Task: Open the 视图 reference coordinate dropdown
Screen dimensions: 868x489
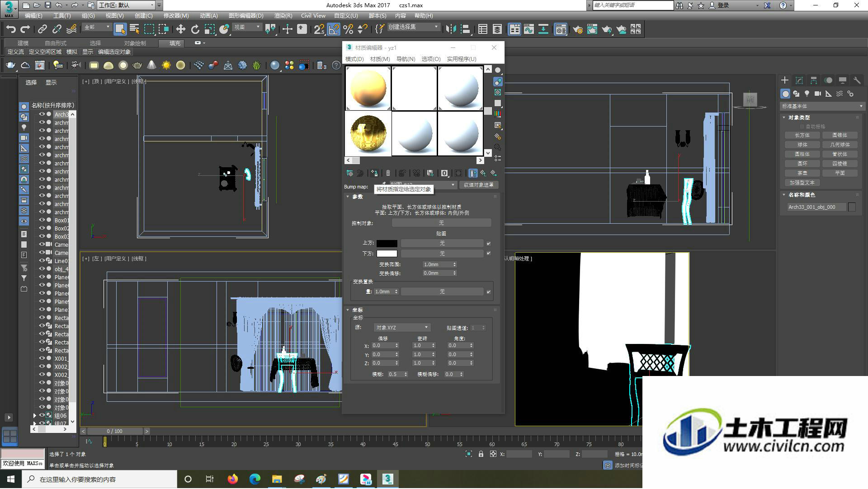Action: (x=246, y=28)
